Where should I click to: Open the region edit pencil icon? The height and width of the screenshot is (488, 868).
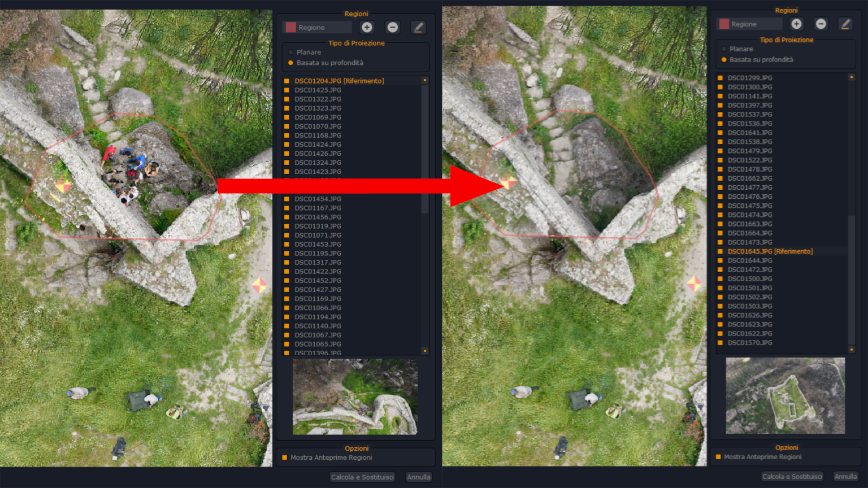point(418,27)
